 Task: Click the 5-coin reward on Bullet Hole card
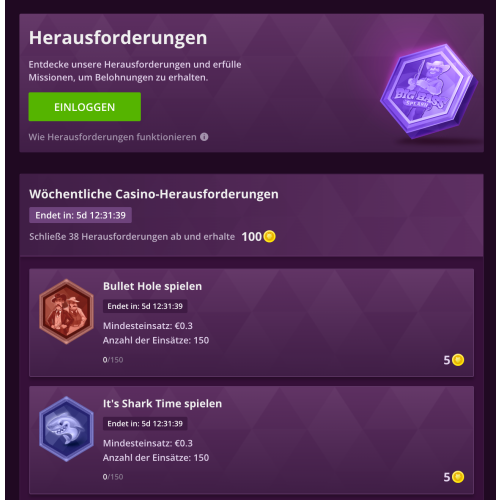tap(454, 360)
